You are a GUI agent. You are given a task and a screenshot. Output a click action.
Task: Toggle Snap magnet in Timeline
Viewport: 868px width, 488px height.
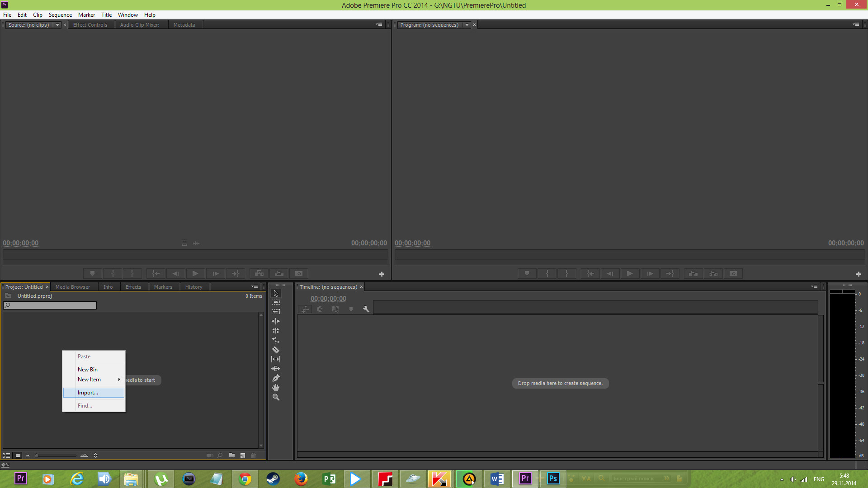pyautogui.click(x=320, y=309)
